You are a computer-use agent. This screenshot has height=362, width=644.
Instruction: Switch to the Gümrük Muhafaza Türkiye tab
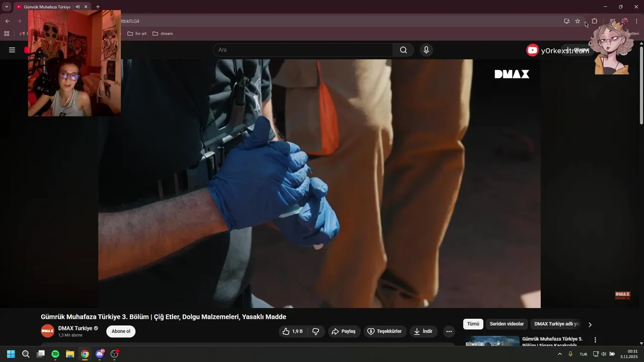point(47,7)
